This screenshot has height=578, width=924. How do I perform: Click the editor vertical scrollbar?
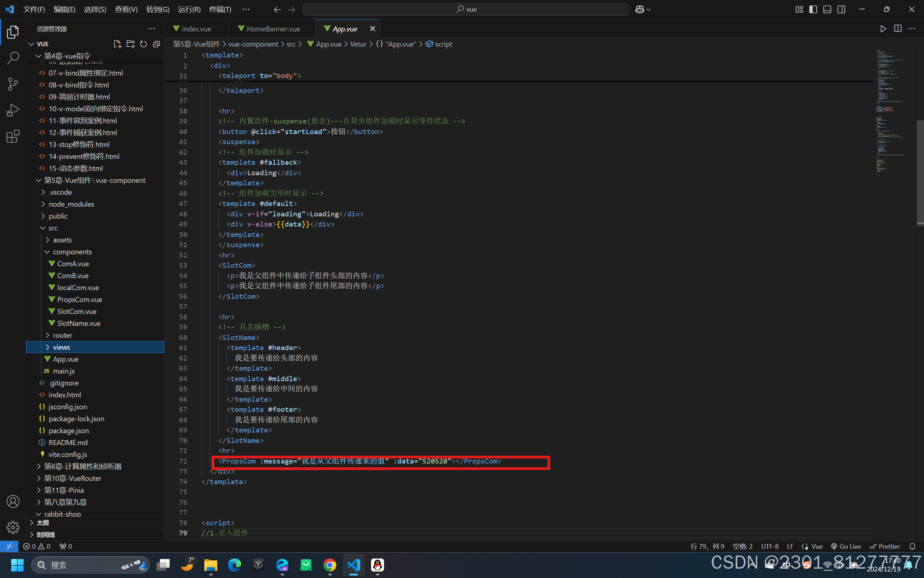click(920, 173)
